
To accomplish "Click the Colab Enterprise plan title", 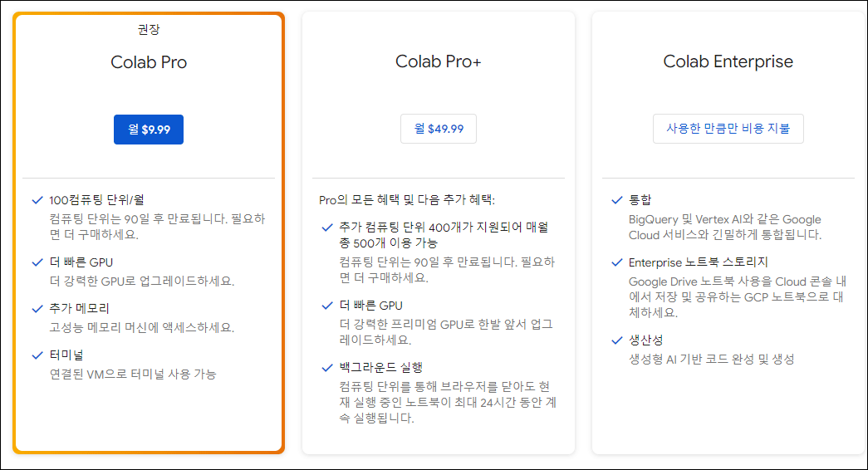I will [728, 61].
